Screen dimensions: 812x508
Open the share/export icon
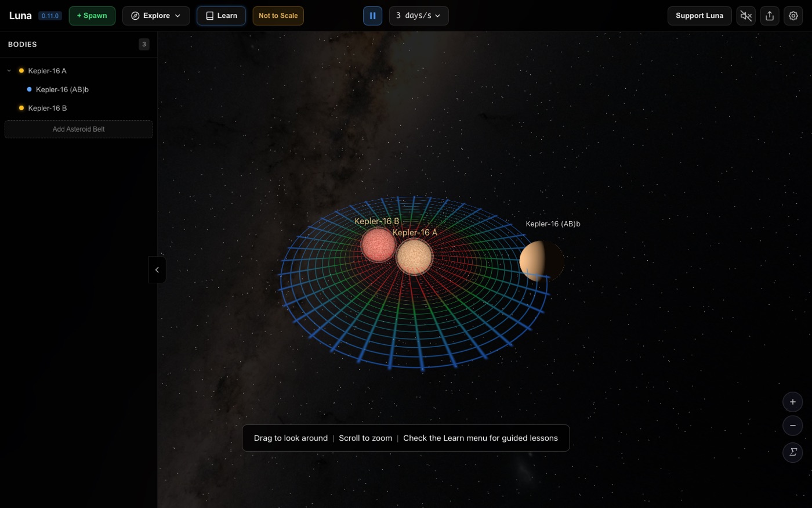pos(770,16)
